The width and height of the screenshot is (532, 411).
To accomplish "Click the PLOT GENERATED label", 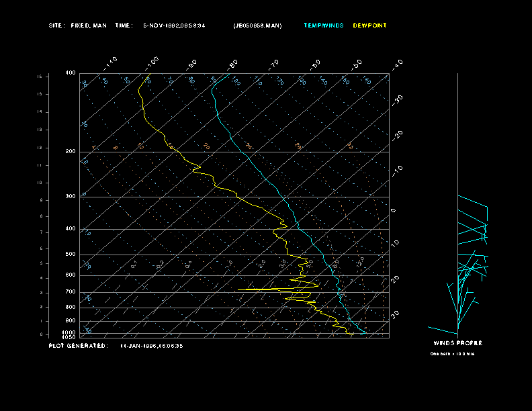I will click(x=78, y=346).
